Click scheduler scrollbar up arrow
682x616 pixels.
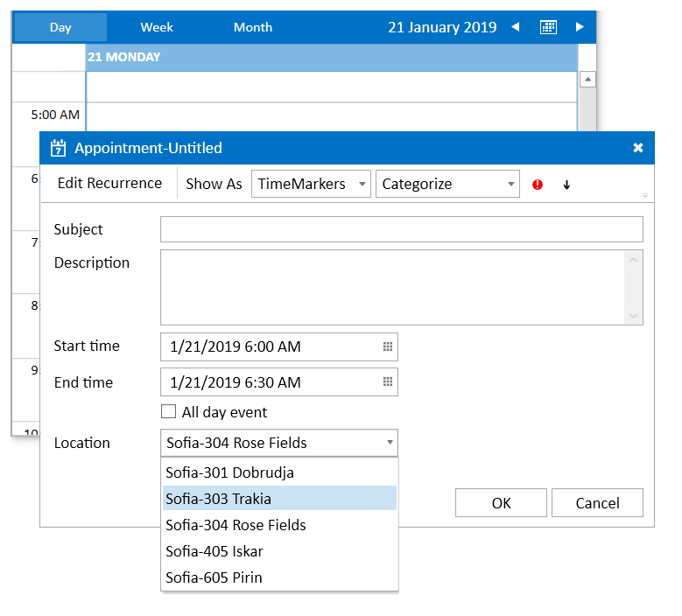587,80
